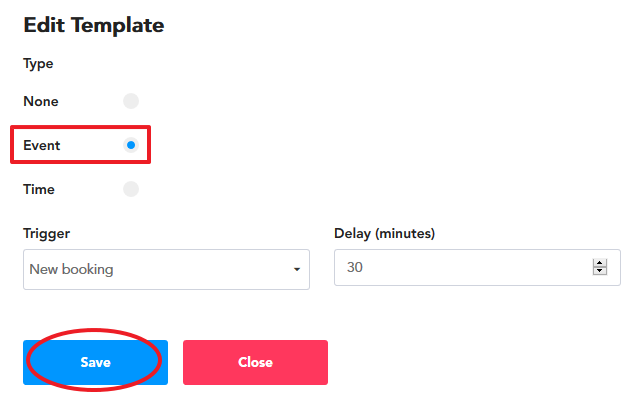Click the blue Save button
Viewport: 639px width, 398px height.
pyautogui.click(x=95, y=362)
